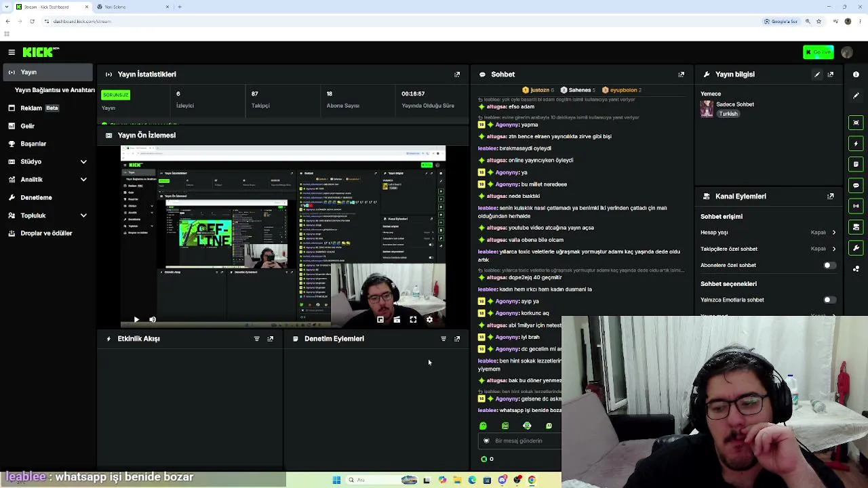The height and width of the screenshot is (488, 868).
Task: Toggle stream stats broadcast icon in right sidebar
Action: [x=856, y=206]
